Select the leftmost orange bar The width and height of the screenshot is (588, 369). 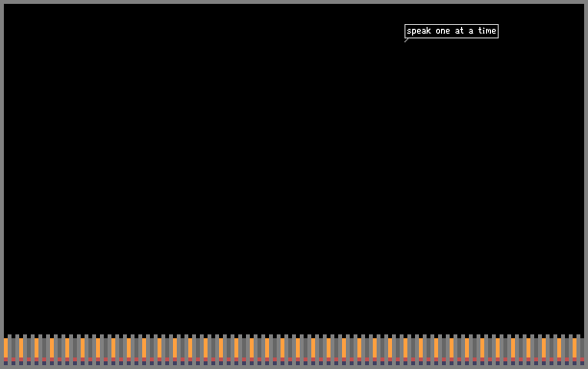click(6, 348)
